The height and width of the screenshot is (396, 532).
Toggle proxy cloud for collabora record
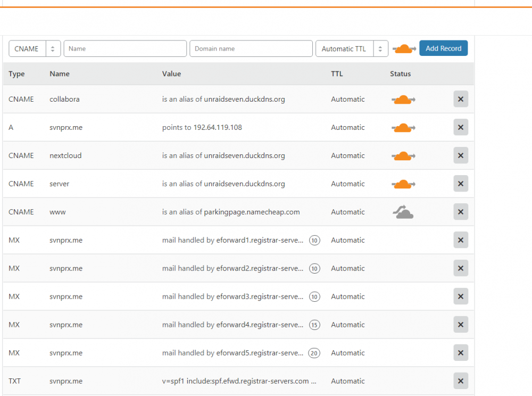click(x=403, y=100)
